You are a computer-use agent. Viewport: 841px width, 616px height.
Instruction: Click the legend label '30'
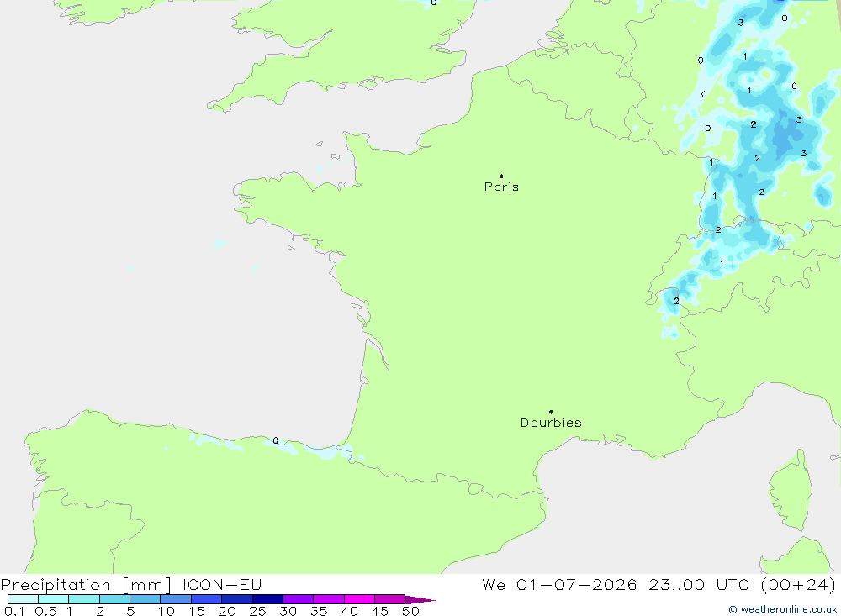coord(288,611)
